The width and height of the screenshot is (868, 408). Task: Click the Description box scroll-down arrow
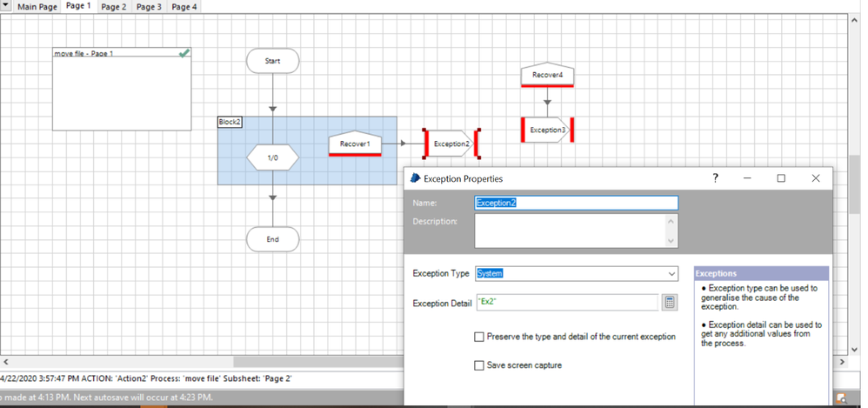[671, 241]
